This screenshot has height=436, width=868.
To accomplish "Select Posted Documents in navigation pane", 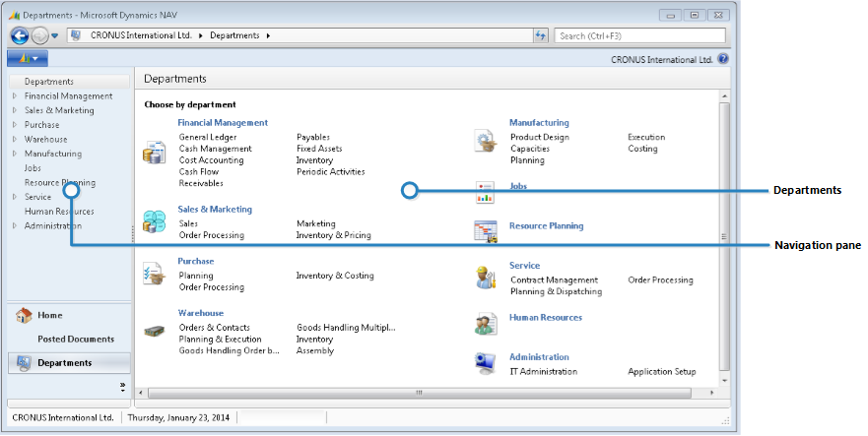I will tap(76, 339).
